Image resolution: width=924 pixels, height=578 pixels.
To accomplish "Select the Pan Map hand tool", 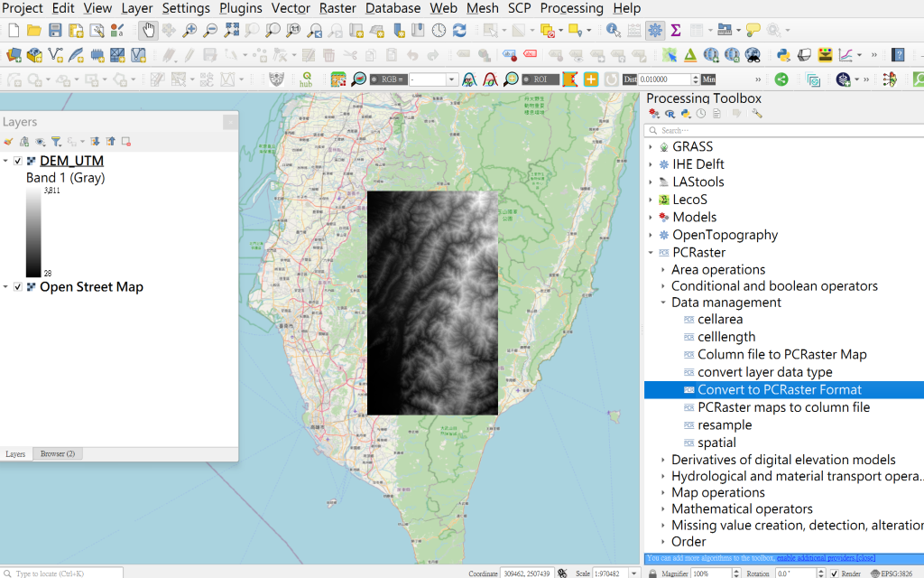I will point(148,30).
